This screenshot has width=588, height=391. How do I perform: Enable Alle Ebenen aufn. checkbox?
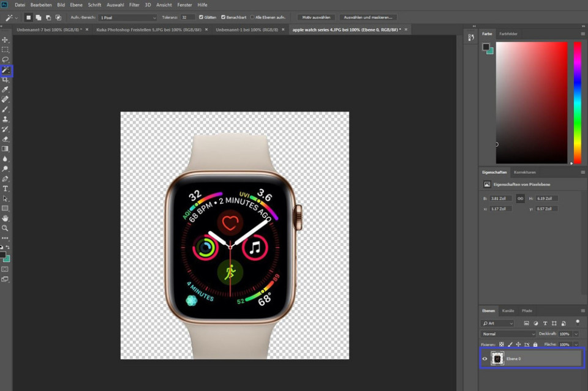[x=252, y=17]
